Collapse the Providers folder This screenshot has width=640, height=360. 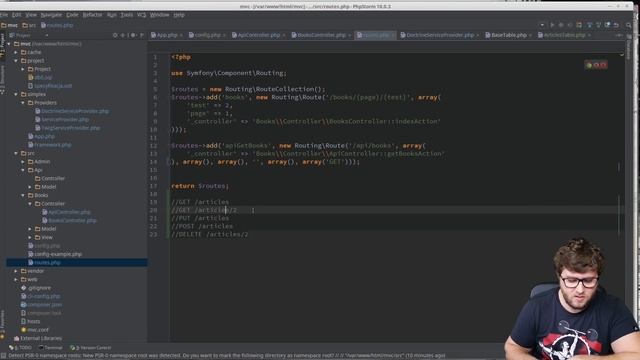pos(23,103)
